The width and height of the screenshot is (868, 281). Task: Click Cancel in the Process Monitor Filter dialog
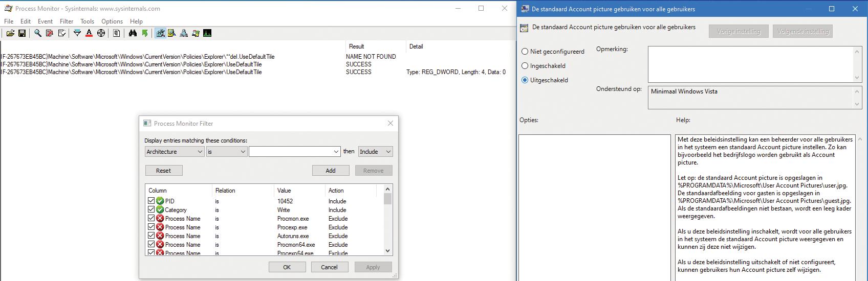330,267
